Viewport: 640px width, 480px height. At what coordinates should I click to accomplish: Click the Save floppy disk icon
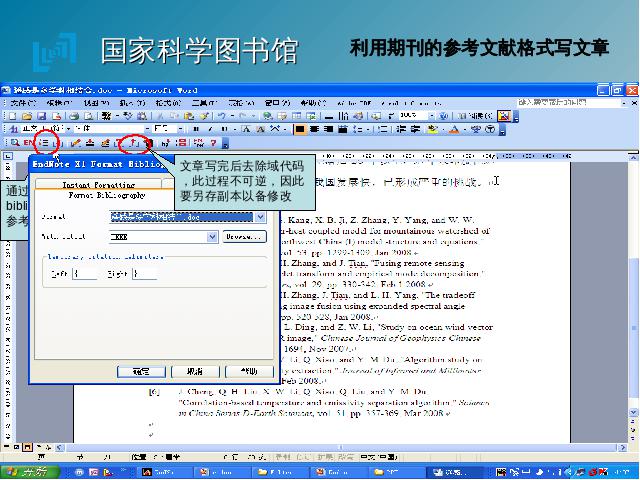[42, 116]
